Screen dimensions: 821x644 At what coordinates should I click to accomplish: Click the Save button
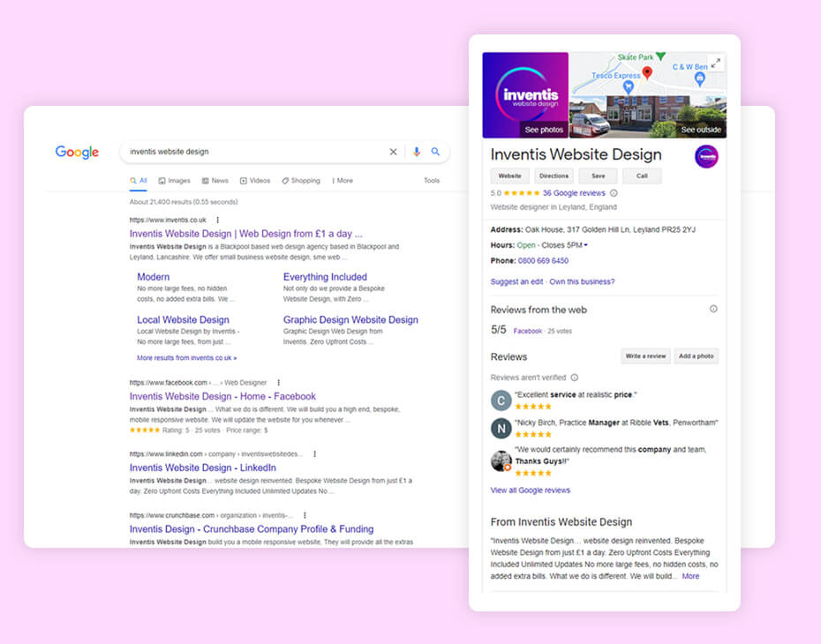click(x=598, y=176)
